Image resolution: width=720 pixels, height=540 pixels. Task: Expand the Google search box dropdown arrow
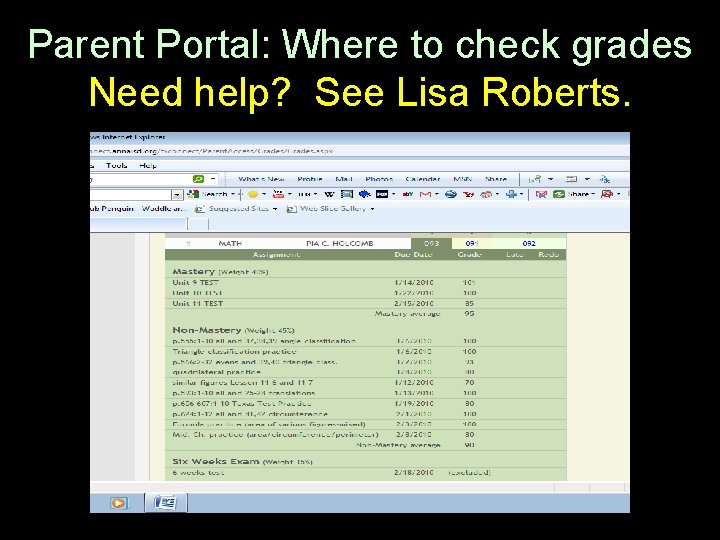point(178,195)
